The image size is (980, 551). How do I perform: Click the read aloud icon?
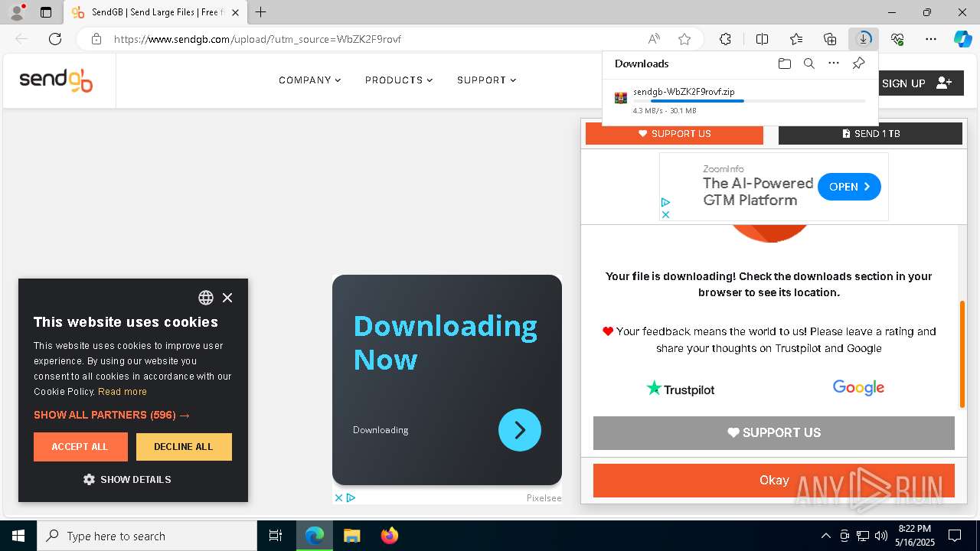point(654,39)
